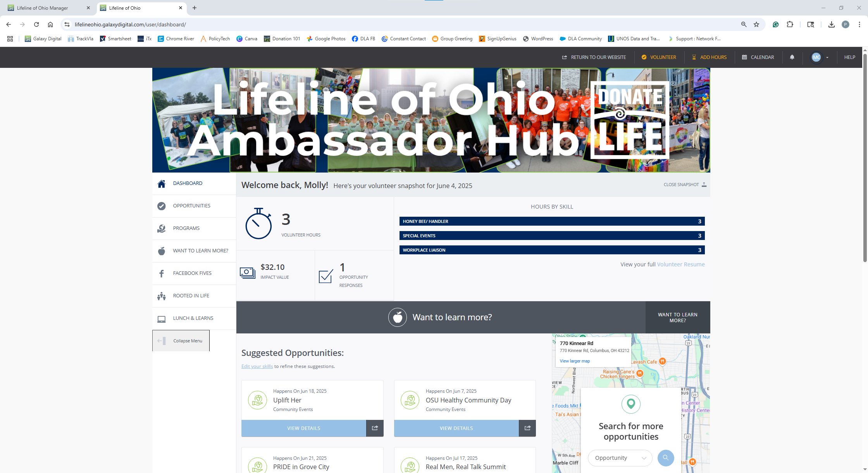
Task: Bookmark this page with the star icon
Action: (756, 24)
